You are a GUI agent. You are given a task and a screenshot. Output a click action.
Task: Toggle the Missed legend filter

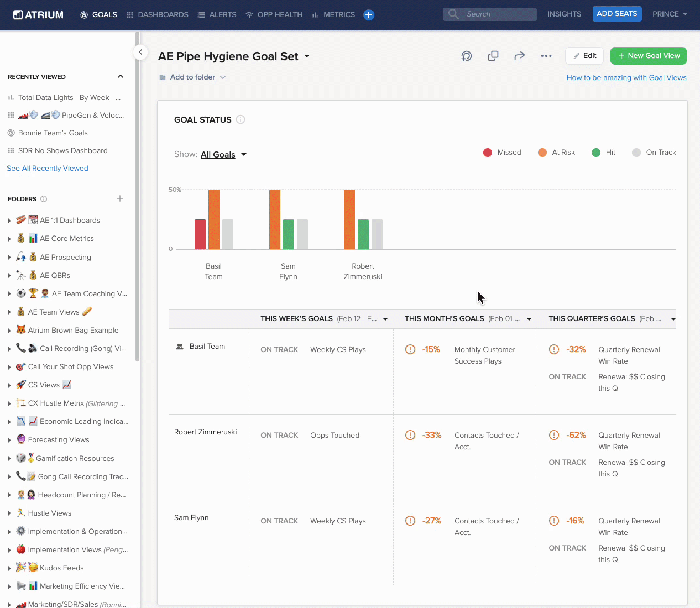tap(502, 153)
